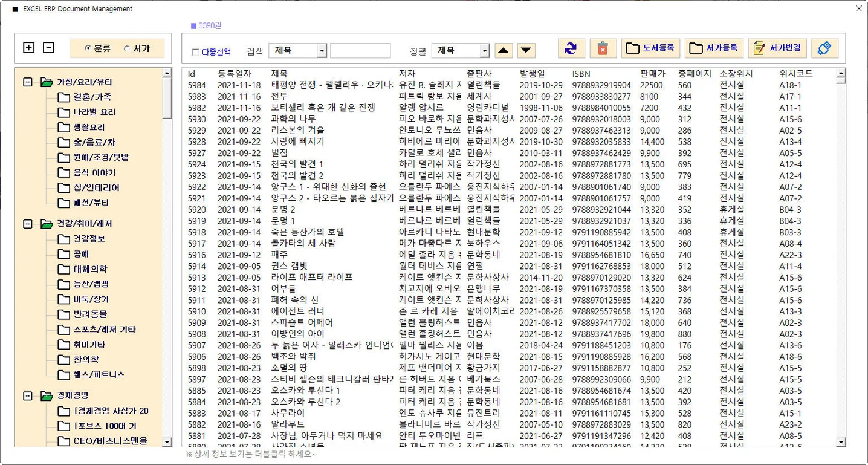Select the book row titled 소멸의 땅
The width and height of the screenshot is (868, 465).
(x=509, y=368)
